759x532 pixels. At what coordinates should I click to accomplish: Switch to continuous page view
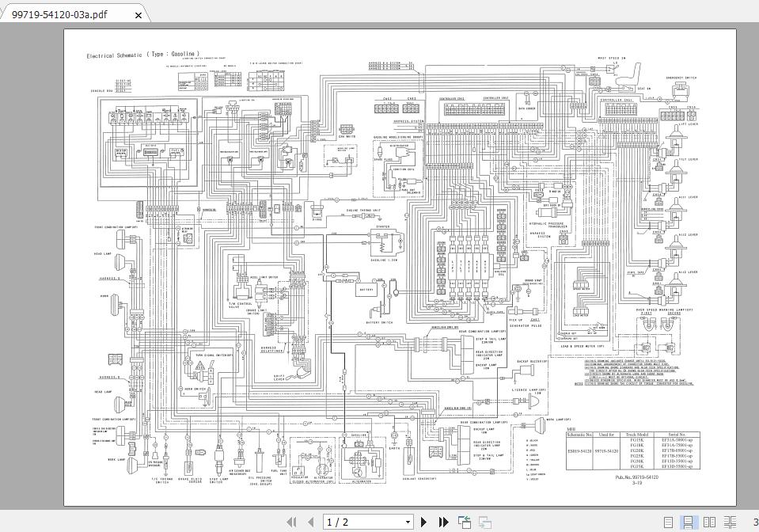coord(688,522)
